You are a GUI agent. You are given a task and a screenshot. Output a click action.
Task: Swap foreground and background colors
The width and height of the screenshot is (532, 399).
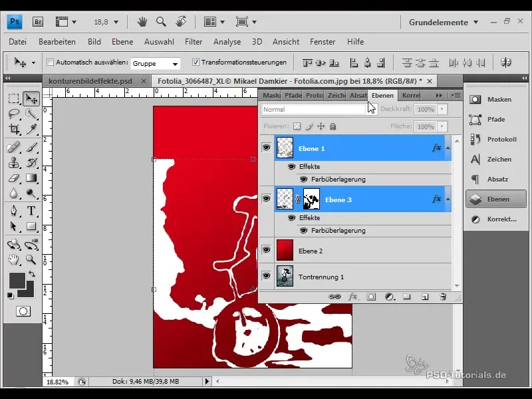(32, 274)
